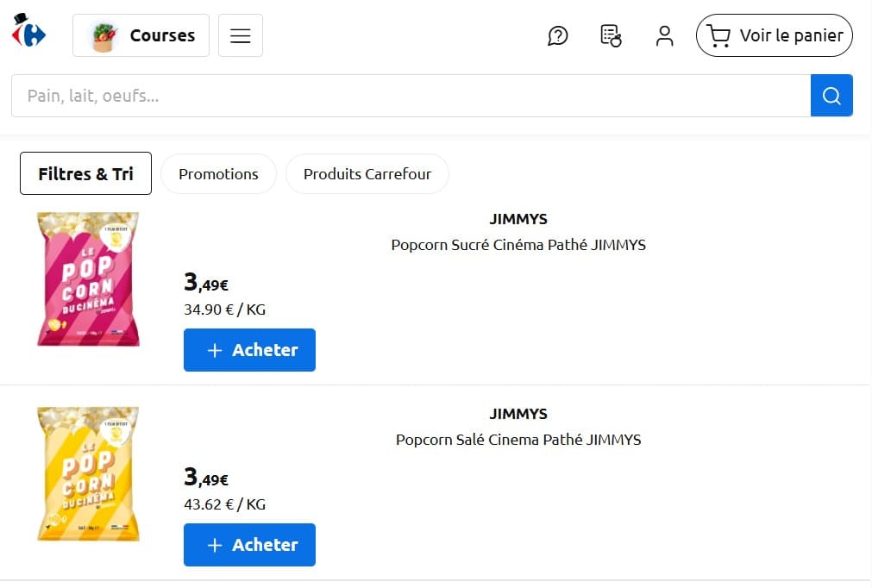Select the Promotions filter chip
The height and width of the screenshot is (588, 872).
218,174
